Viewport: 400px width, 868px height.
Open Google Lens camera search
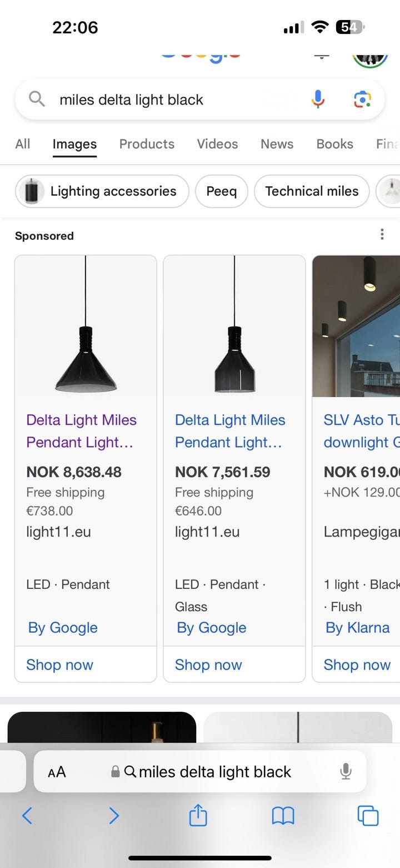(362, 100)
